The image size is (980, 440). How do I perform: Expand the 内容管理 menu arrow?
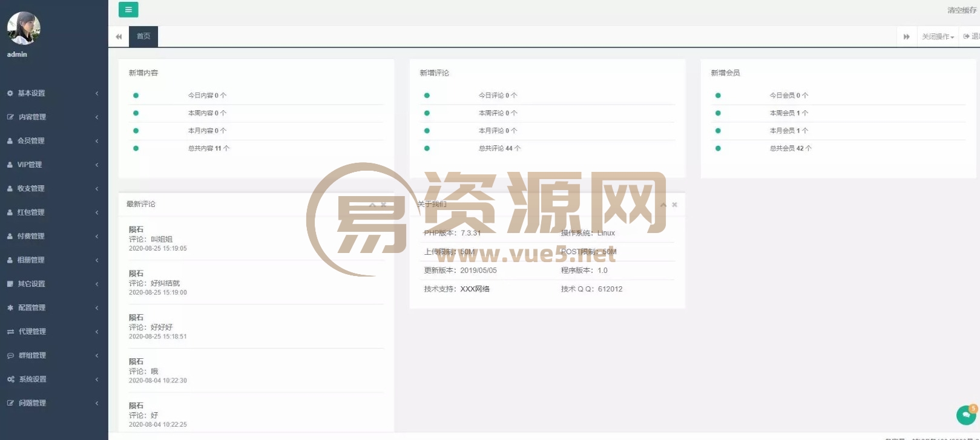[97, 117]
